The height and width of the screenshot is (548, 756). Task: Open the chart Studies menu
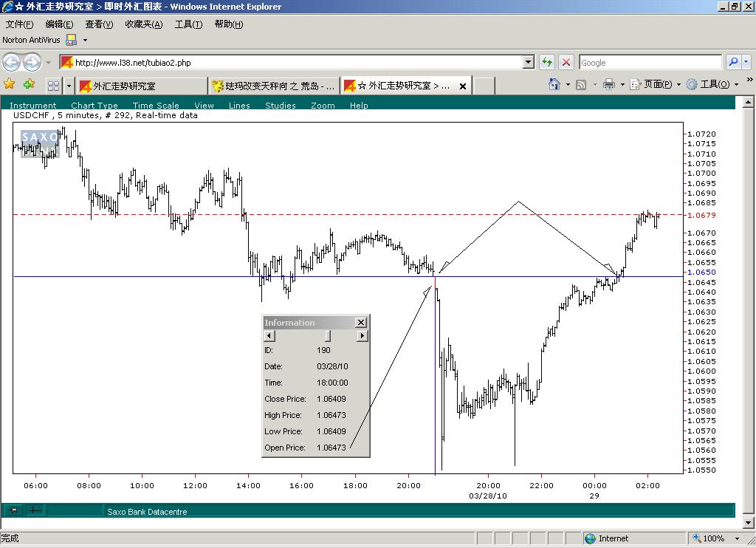coord(280,105)
